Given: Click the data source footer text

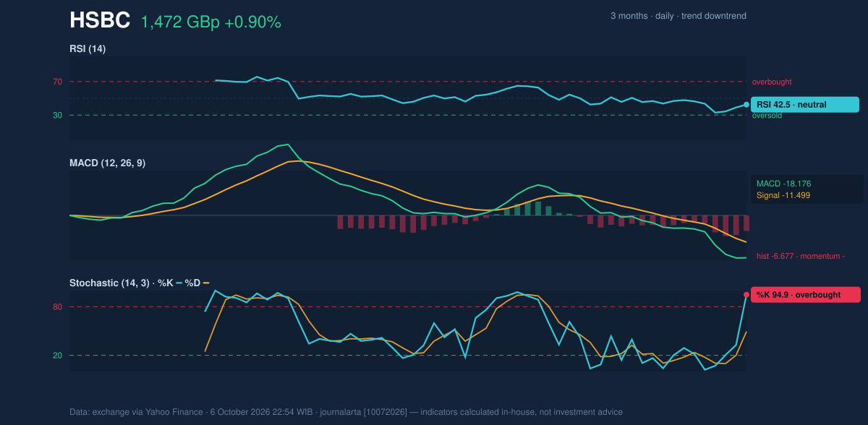Looking at the screenshot, I should [x=346, y=412].
